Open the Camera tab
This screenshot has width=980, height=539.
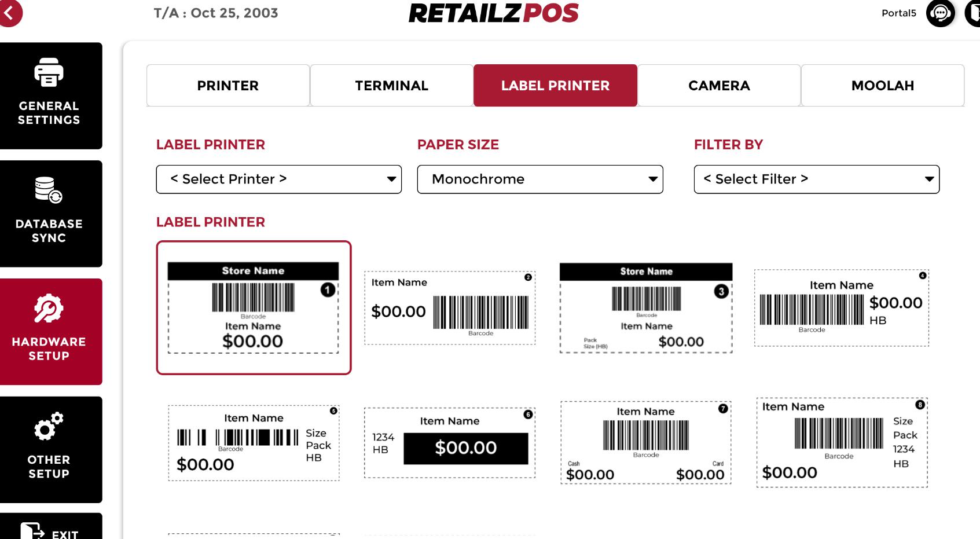(x=719, y=86)
